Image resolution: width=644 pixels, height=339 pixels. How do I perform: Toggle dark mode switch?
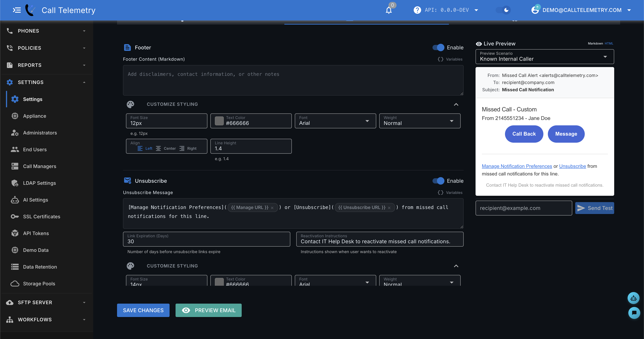click(503, 10)
